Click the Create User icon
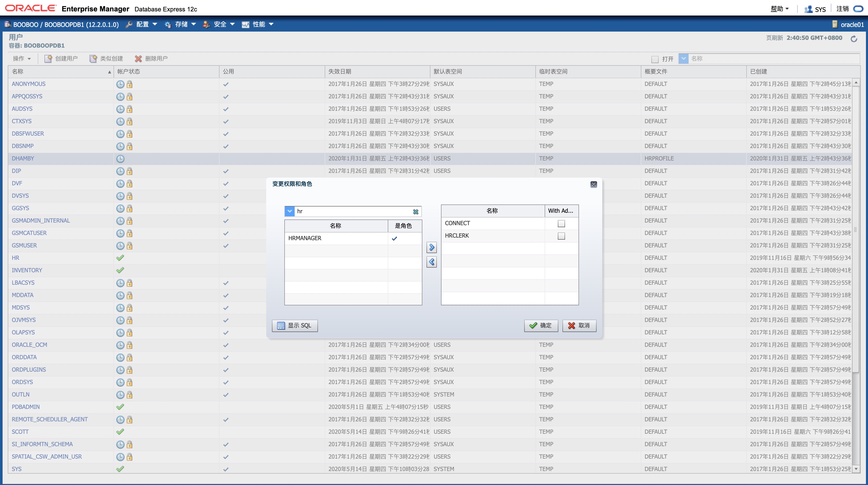Viewport: 868px width, 485px height. click(x=48, y=59)
